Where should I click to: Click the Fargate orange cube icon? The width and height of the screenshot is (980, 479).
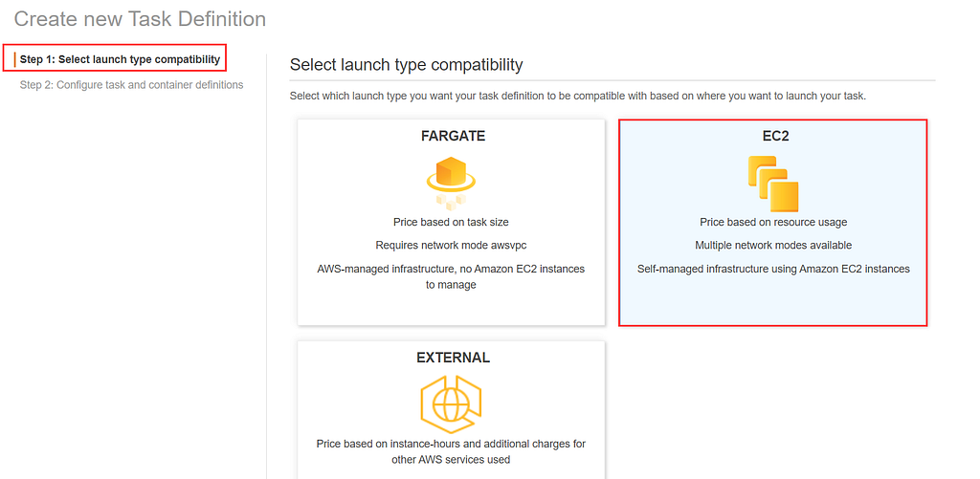coord(451,183)
